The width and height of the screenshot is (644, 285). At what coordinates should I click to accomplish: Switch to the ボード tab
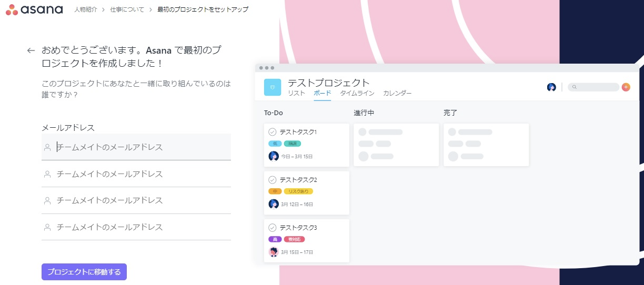point(322,94)
